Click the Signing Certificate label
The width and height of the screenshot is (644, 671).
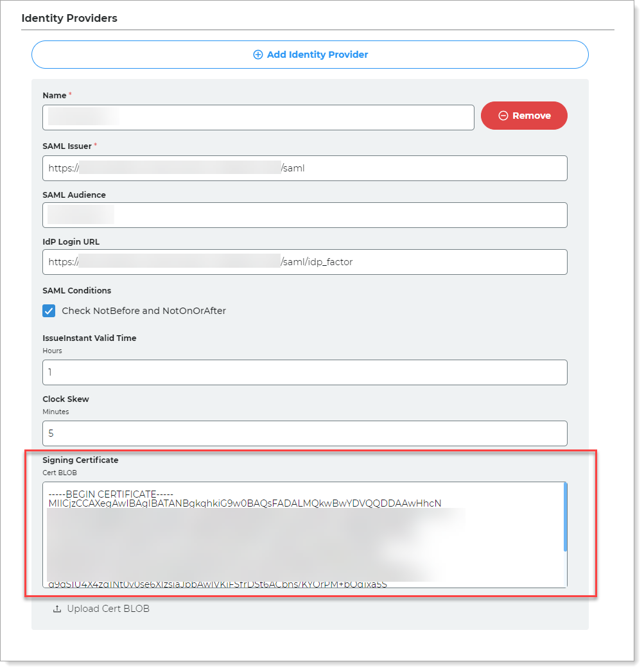(x=80, y=460)
